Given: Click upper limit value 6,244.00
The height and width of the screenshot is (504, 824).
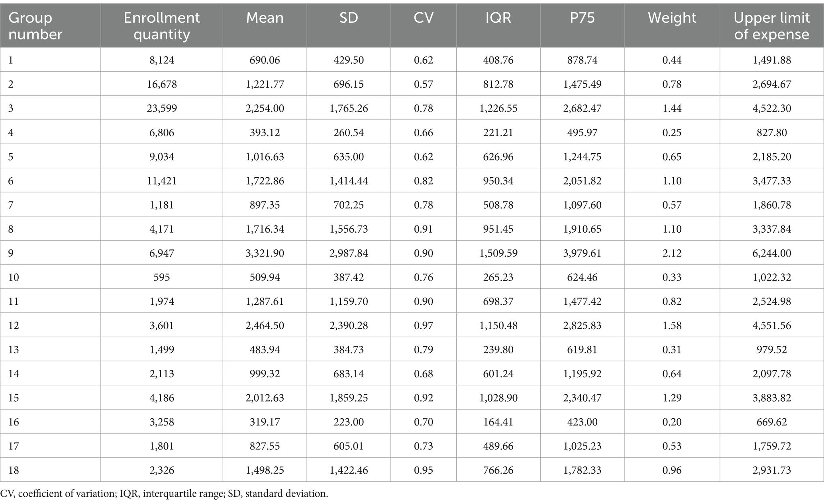Looking at the screenshot, I should pyautogui.click(x=772, y=253).
